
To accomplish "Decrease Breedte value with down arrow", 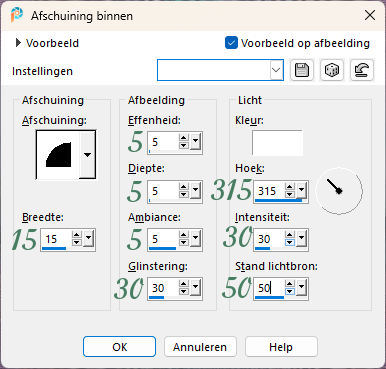I will click(x=77, y=242).
